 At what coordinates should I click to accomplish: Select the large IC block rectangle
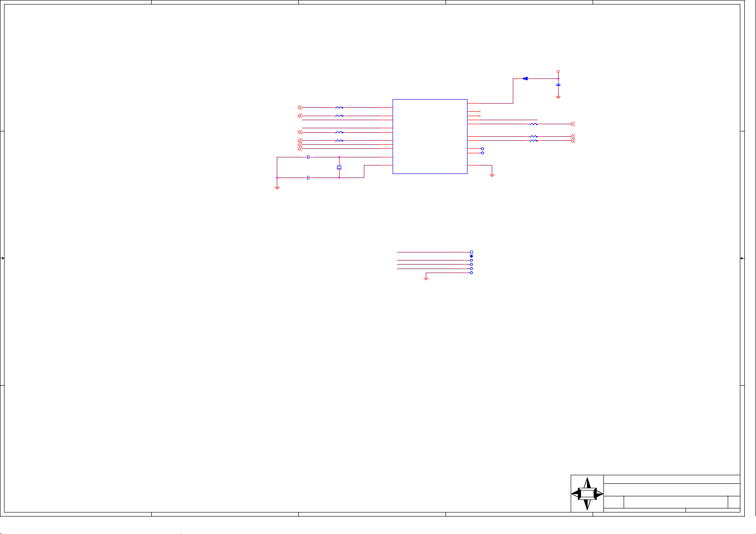(430, 136)
